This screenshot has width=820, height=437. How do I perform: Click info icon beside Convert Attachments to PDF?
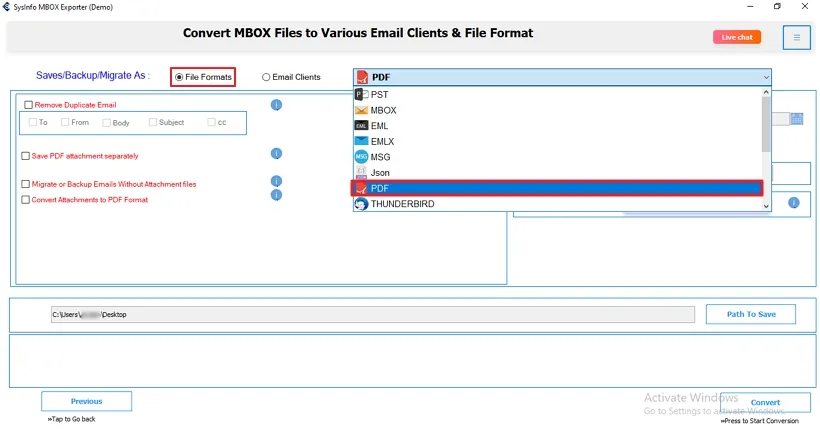(276, 195)
